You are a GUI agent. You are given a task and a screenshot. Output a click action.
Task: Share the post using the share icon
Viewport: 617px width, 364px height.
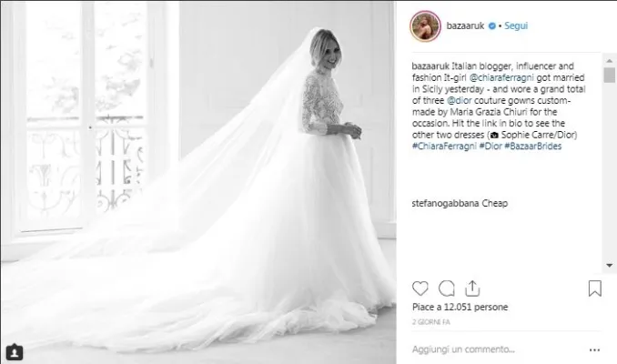tap(472, 288)
